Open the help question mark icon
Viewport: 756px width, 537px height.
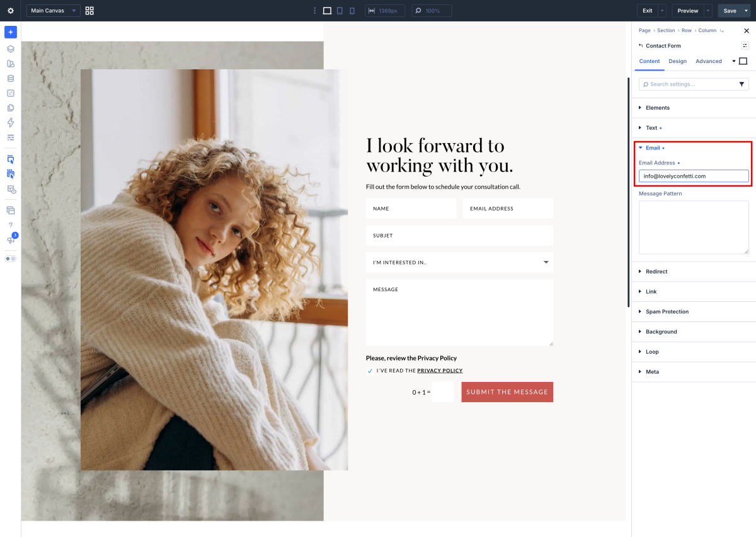click(x=11, y=225)
